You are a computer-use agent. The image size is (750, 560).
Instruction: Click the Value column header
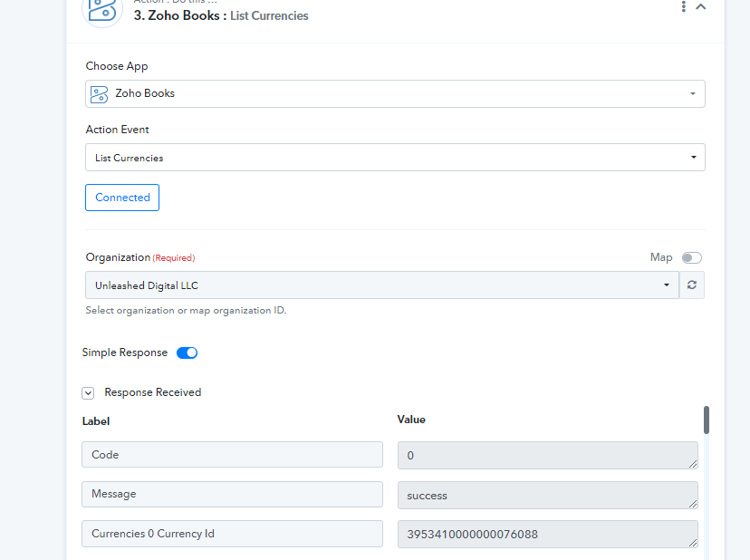click(411, 420)
